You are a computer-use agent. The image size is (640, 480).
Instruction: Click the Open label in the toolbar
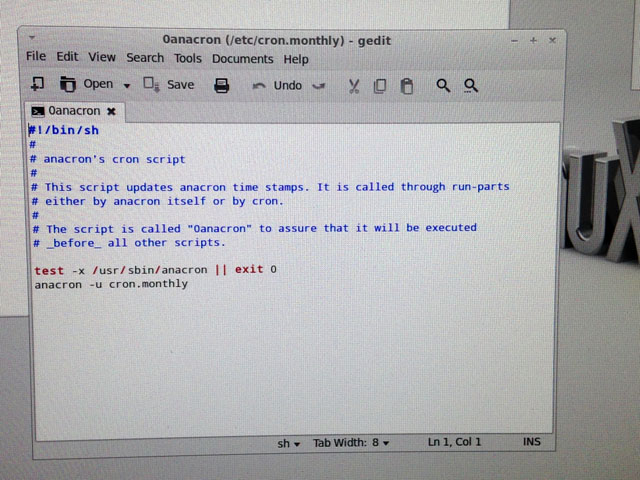pos(98,84)
